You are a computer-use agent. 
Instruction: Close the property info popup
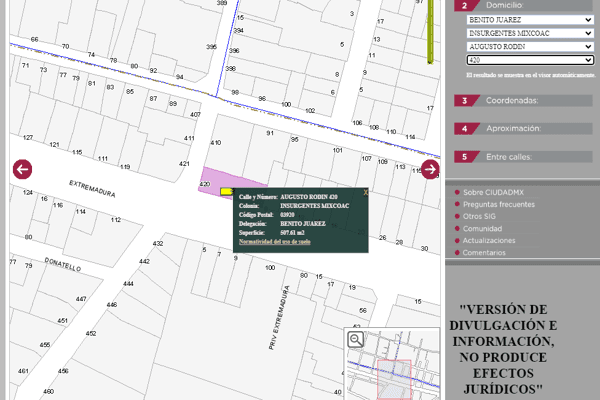(365, 192)
